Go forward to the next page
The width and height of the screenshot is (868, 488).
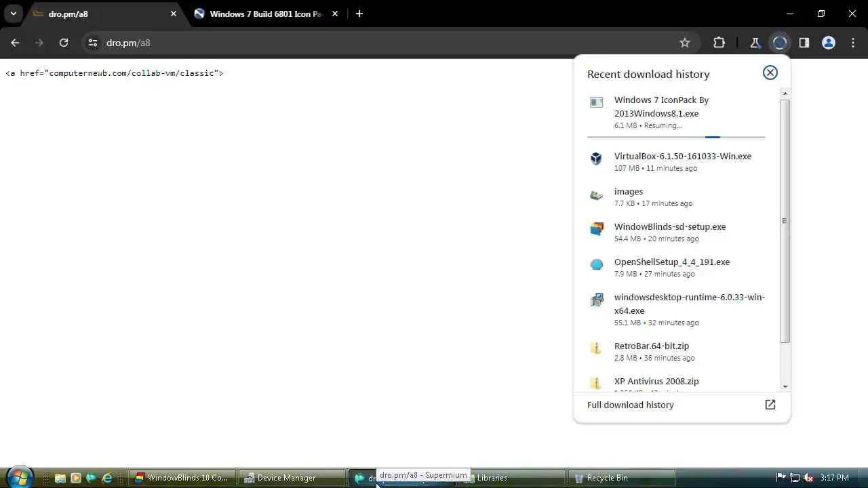point(39,43)
